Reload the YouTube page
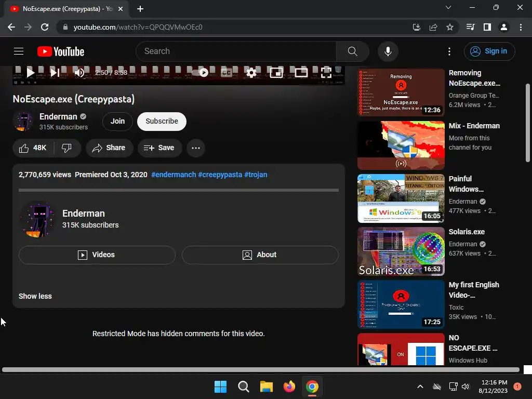This screenshot has height=399, width=532. click(45, 27)
